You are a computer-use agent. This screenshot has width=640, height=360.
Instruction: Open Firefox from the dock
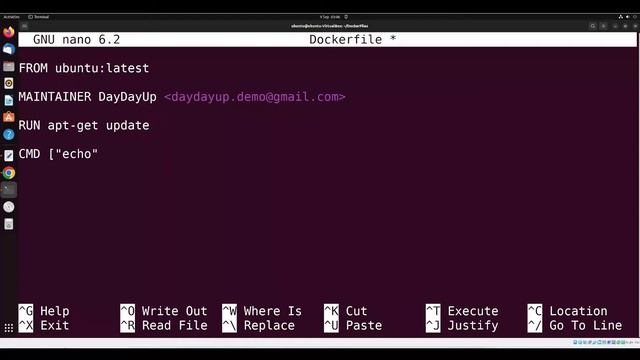click(x=9, y=32)
